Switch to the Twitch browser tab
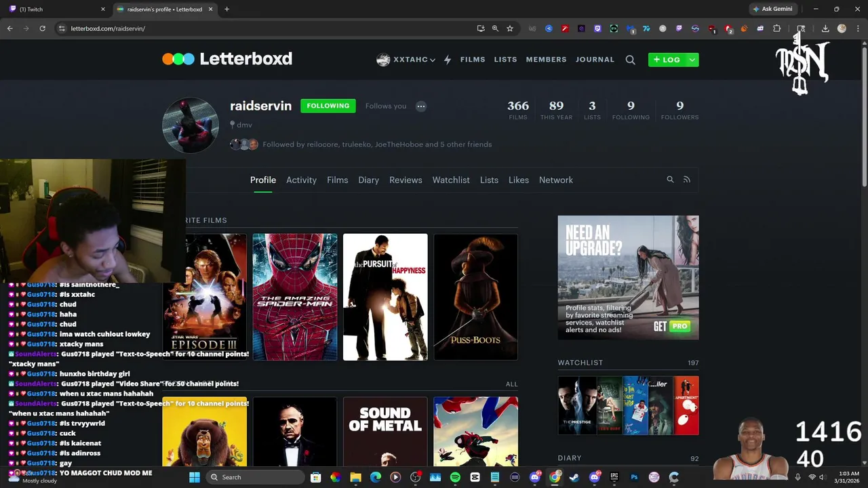The image size is (868, 488). pyautogui.click(x=57, y=9)
